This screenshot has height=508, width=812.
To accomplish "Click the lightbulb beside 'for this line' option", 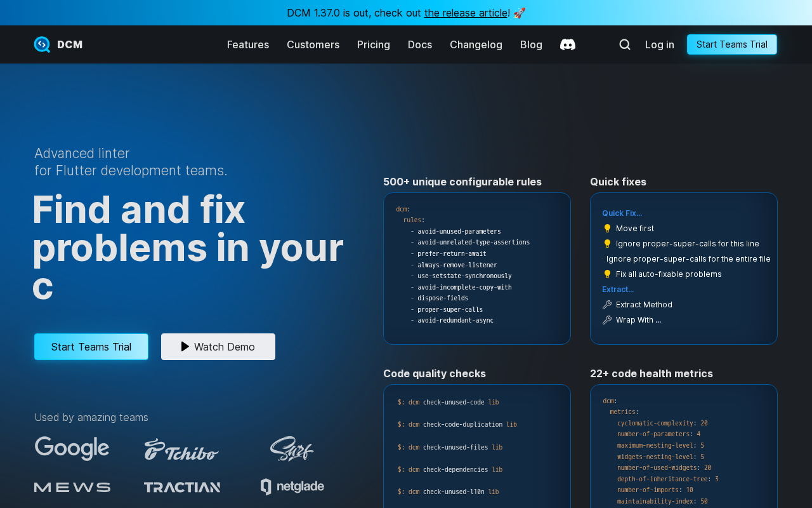I will tap(607, 244).
